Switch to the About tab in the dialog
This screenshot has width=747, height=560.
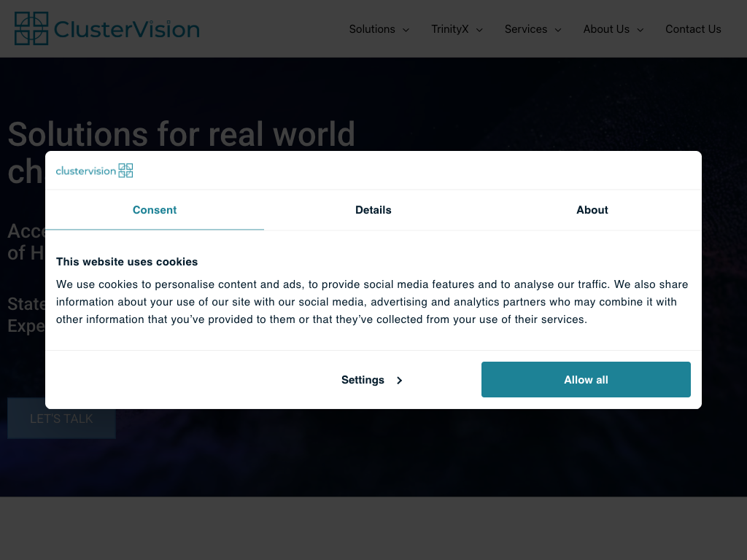pyautogui.click(x=592, y=210)
